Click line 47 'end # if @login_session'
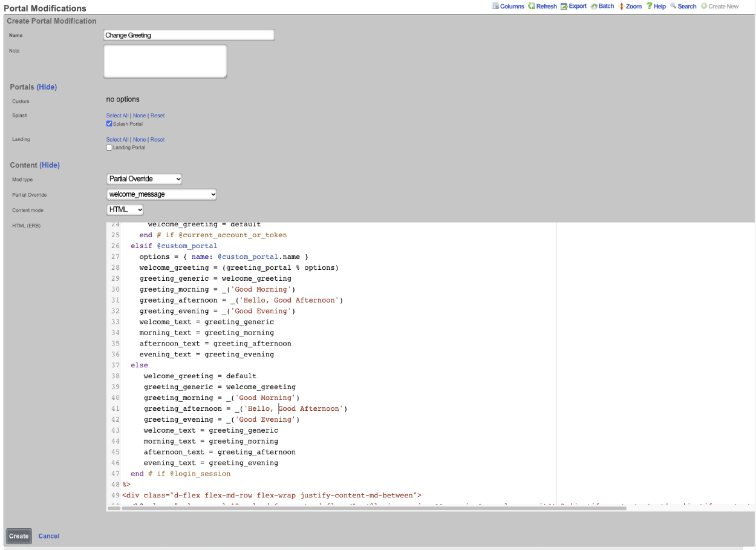Image resolution: width=756 pixels, height=550 pixels. point(180,474)
